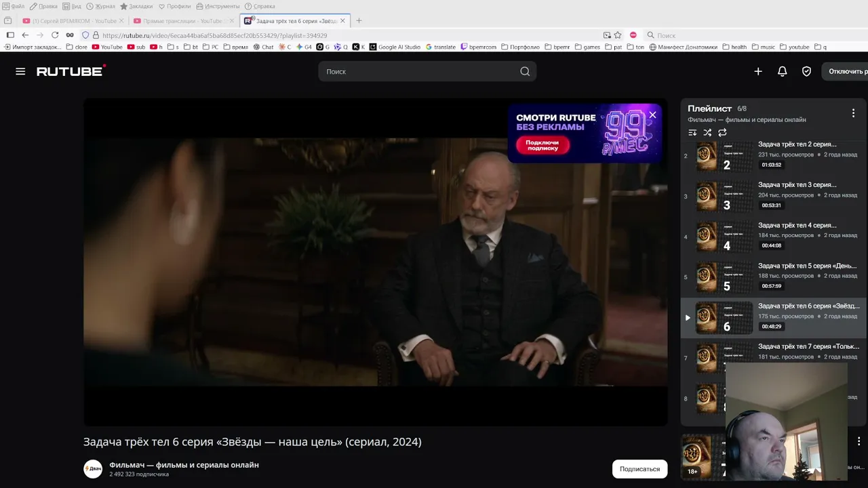Reload the current page
The image size is (868, 488).
click(x=55, y=35)
